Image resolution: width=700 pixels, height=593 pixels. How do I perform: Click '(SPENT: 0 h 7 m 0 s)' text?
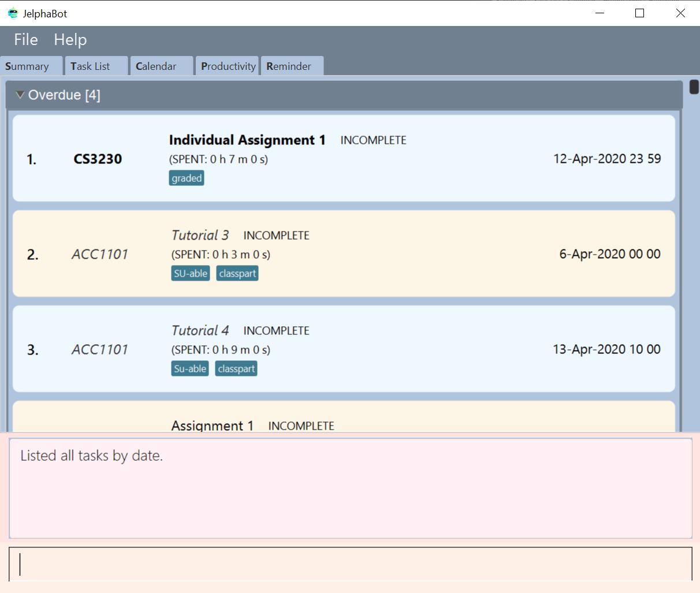click(218, 159)
